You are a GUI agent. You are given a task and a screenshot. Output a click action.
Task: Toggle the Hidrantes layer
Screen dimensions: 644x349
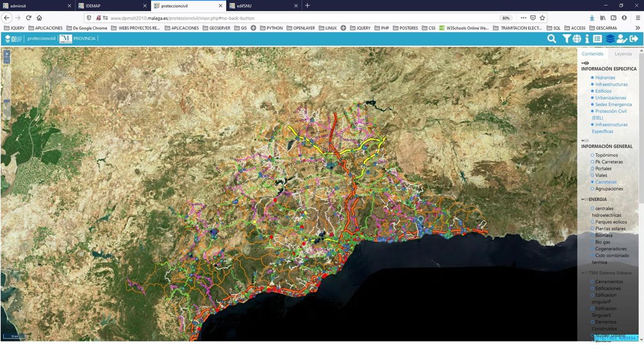[605, 78]
